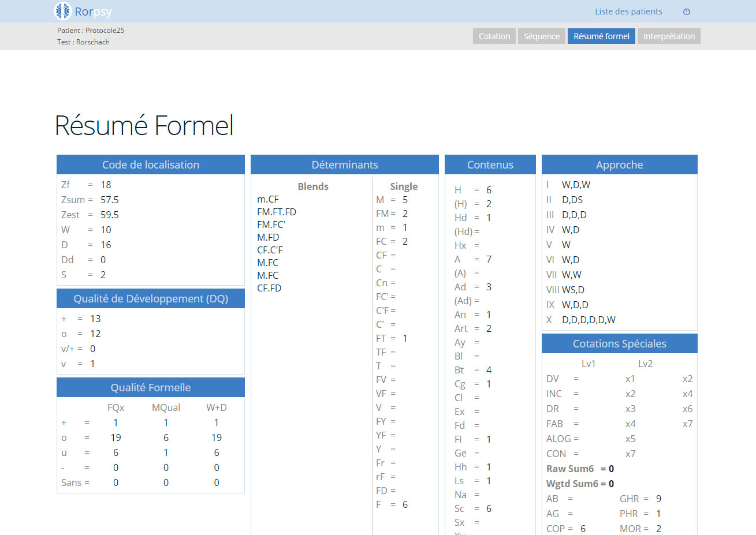
Task: Click the Single column heading
Action: coord(404,186)
